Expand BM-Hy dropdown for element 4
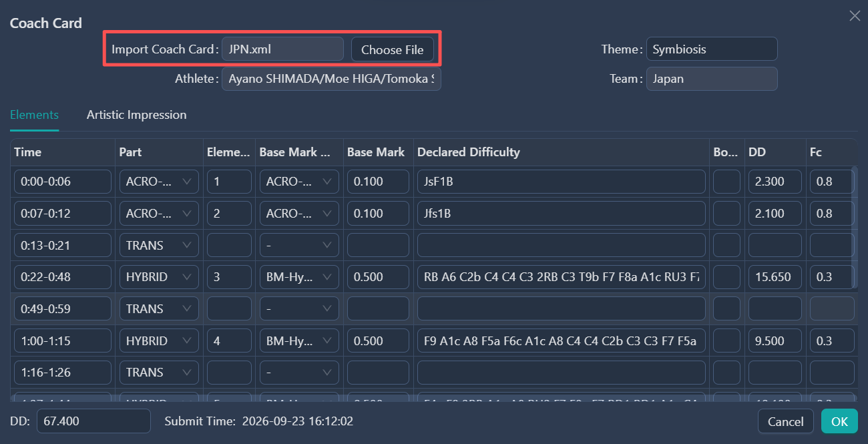 coord(299,341)
